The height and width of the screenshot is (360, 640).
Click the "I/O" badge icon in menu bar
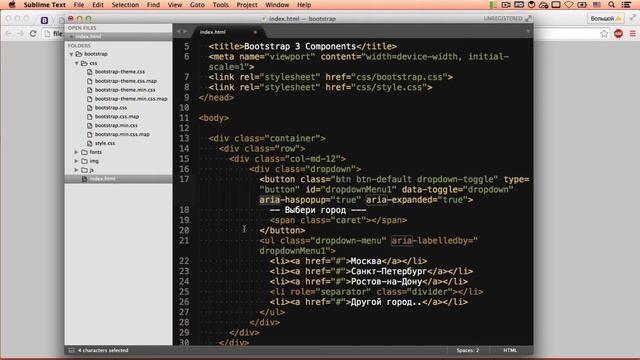(x=519, y=5)
